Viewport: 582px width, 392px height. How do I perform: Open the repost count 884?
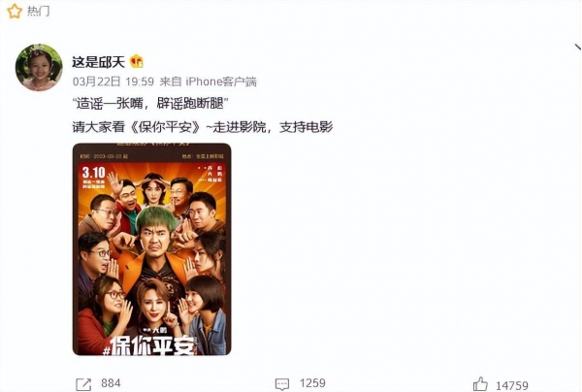tap(111, 383)
